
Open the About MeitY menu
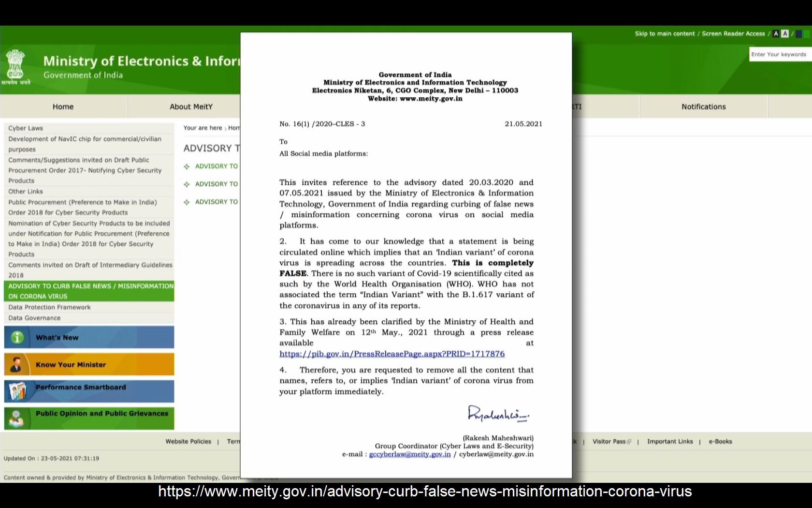point(191,106)
